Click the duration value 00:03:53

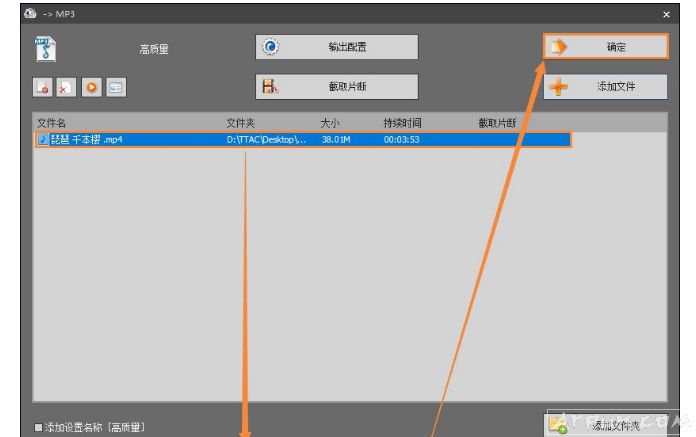(x=401, y=139)
